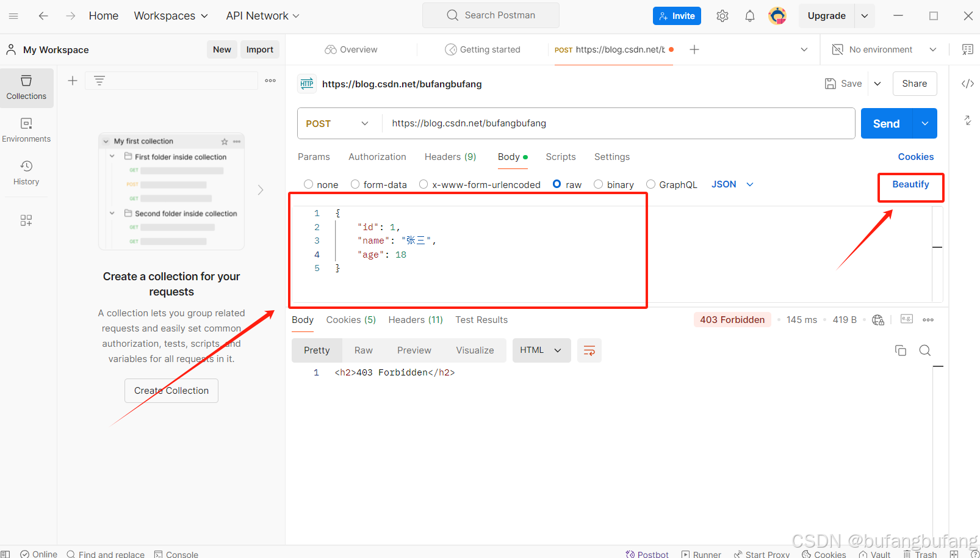Add a new request tab
980x558 pixels.
tap(694, 49)
